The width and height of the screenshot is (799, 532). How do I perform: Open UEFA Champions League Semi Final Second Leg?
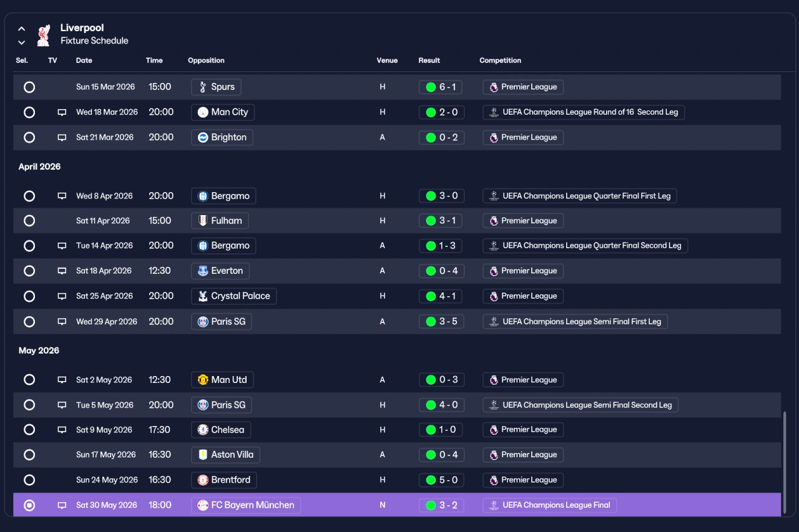(581, 405)
